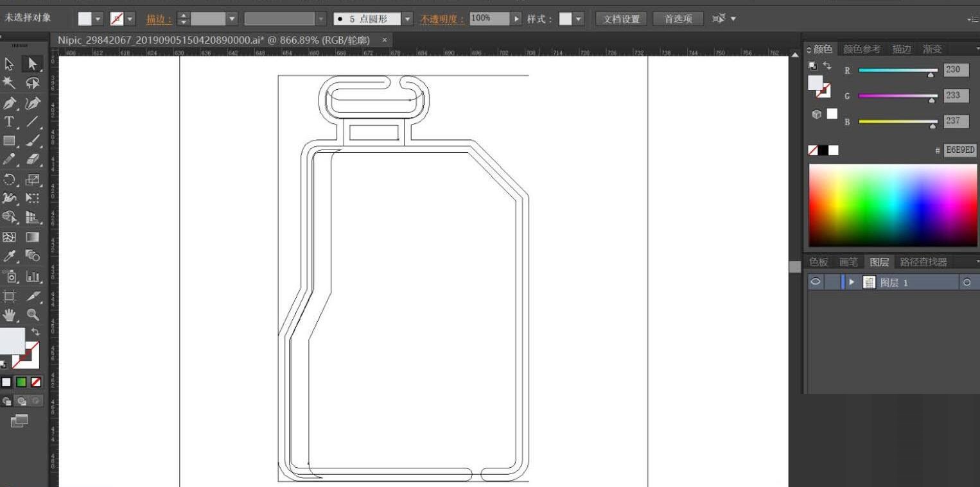
Task: Select the Zoom magnifier tool
Action: click(x=32, y=314)
